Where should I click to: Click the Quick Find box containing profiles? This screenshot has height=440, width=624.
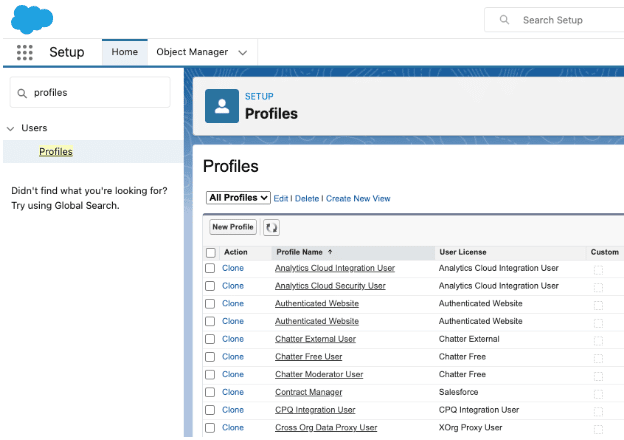90,93
